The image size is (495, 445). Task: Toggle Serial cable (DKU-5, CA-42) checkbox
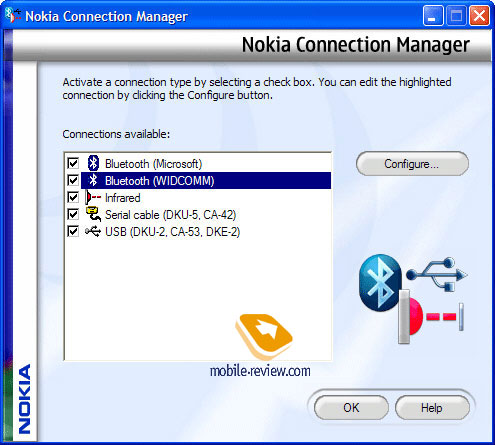click(x=73, y=214)
